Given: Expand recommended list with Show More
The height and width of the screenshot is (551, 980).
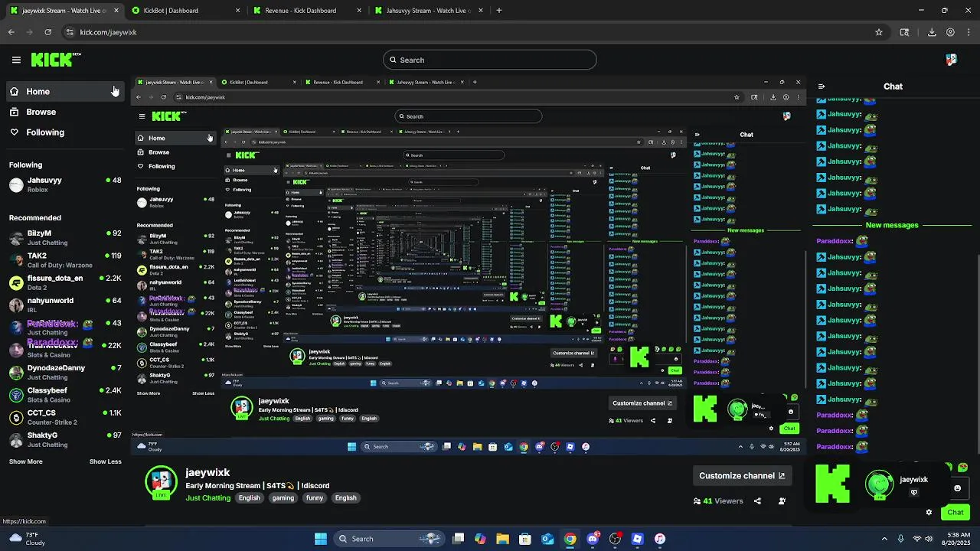Looking at the screenshot, I should (26, 461).
